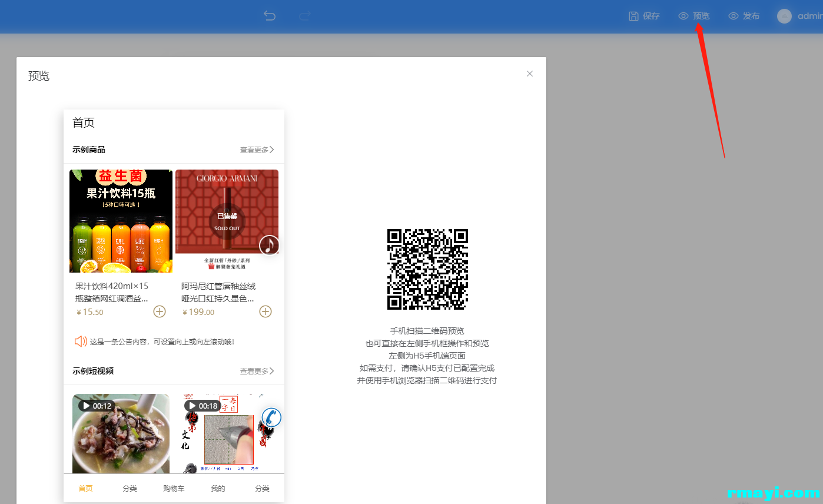Click the ¥15.50 price

(89, 312)
